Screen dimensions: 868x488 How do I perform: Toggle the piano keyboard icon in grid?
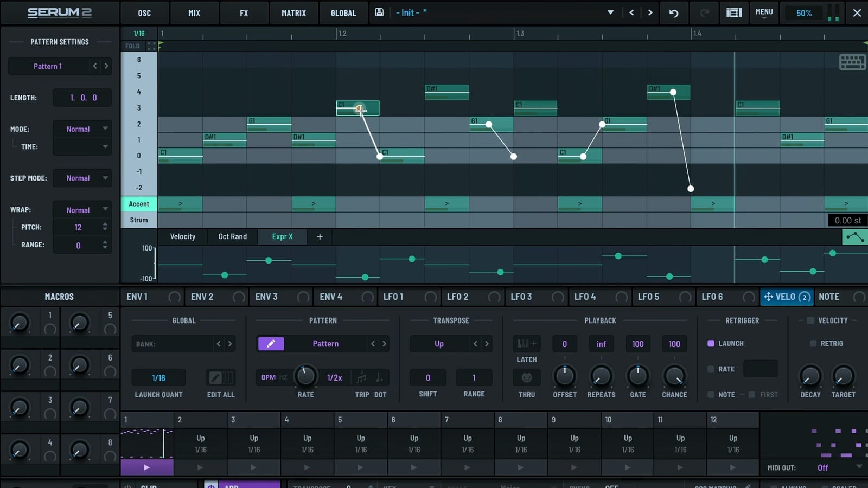pyautogui.click(x=852, y=62)
